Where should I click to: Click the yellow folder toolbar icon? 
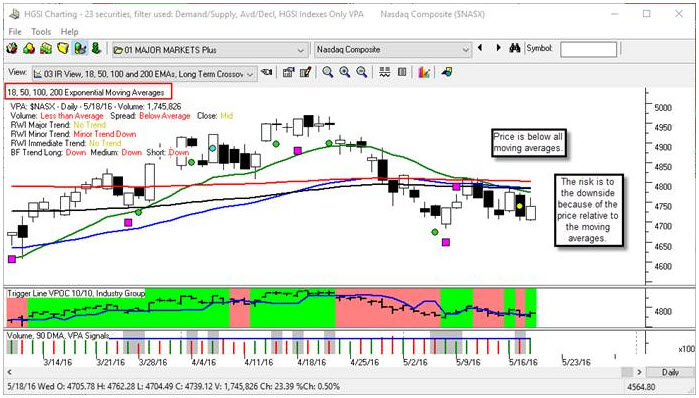(x=63, y=48)
